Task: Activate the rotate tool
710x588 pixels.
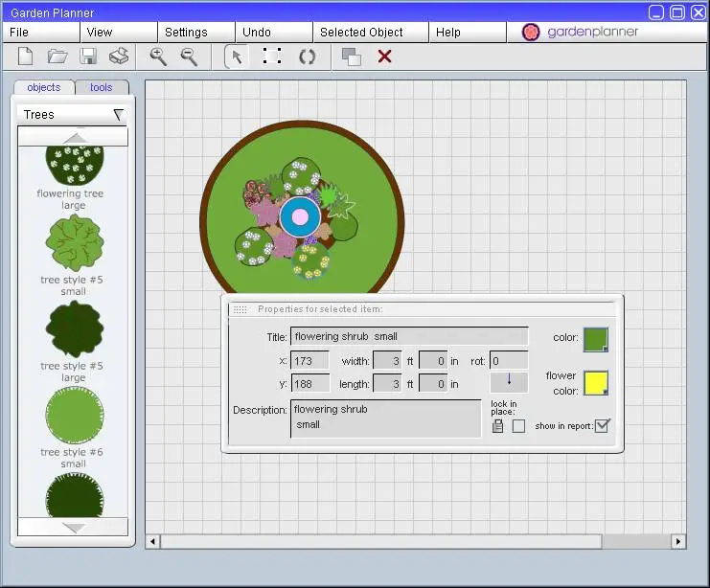Action: coord(307,57)
